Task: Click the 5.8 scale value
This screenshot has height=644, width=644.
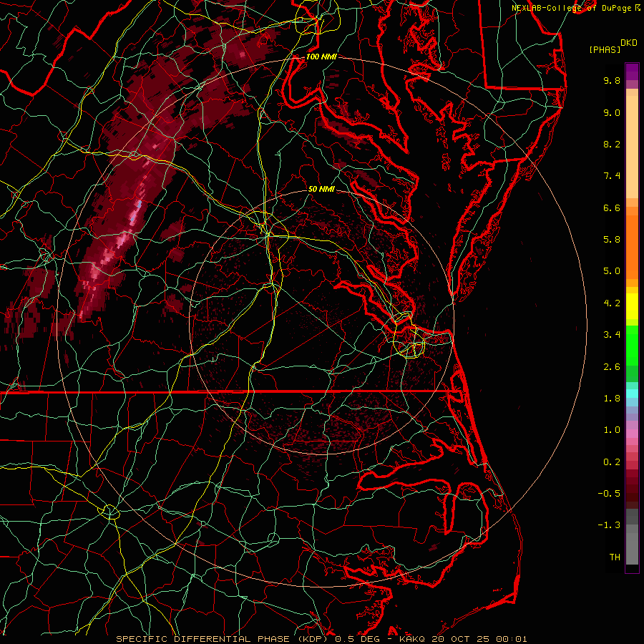Action: tap(612, 240)
